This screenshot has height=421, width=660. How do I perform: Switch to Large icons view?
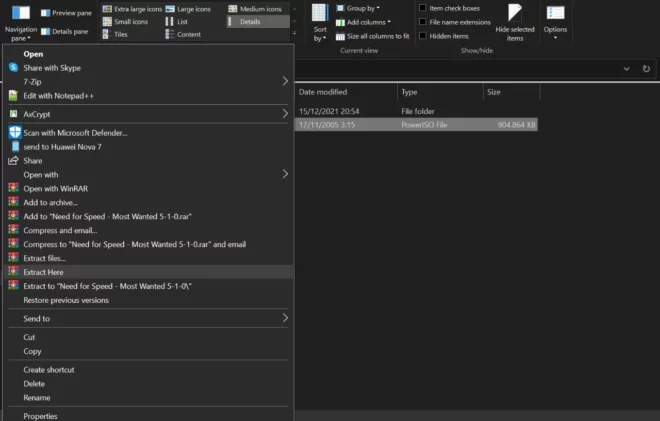[x=188, y=9]
